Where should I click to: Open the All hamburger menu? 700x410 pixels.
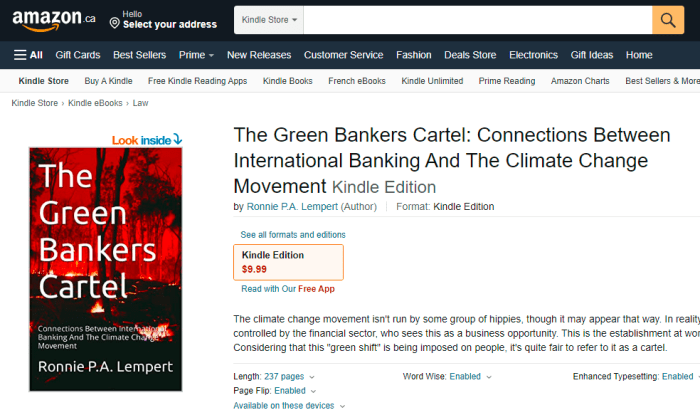(28, 55)
